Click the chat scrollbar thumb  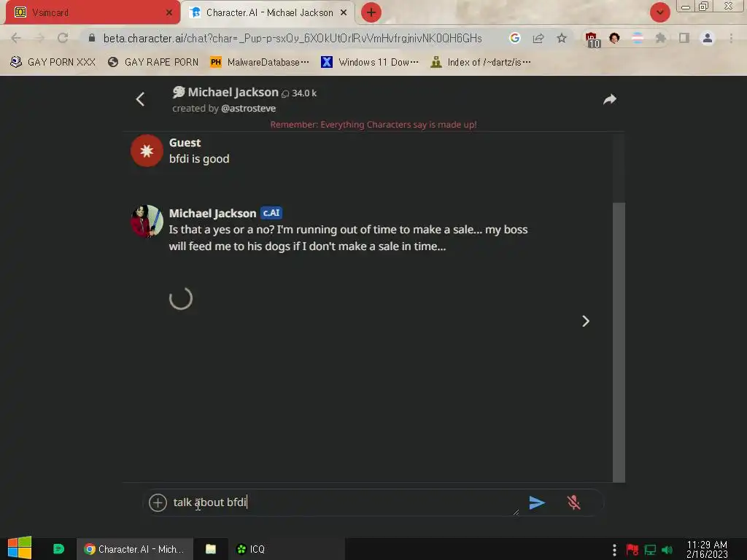point(619,342)
